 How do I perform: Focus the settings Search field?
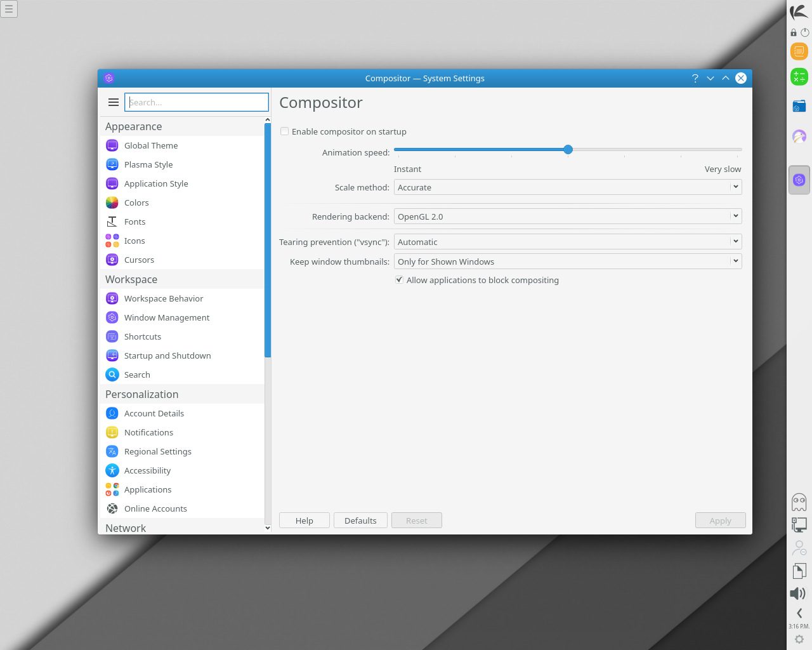[x=197, y=102]
